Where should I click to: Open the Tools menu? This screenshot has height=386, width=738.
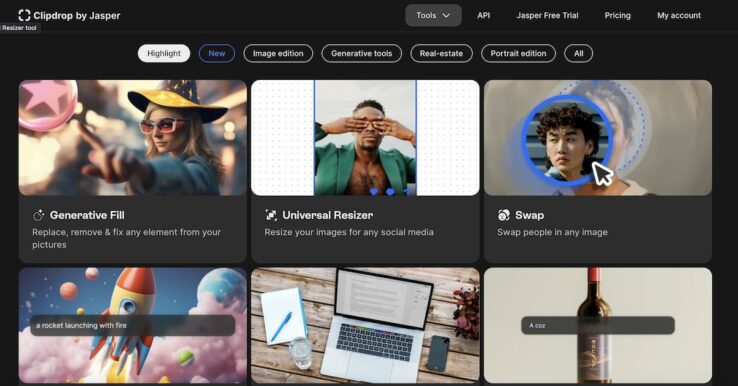433,16
